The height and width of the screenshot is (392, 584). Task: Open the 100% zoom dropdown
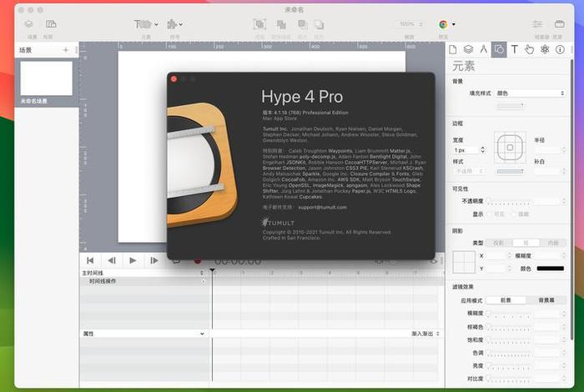410,24
